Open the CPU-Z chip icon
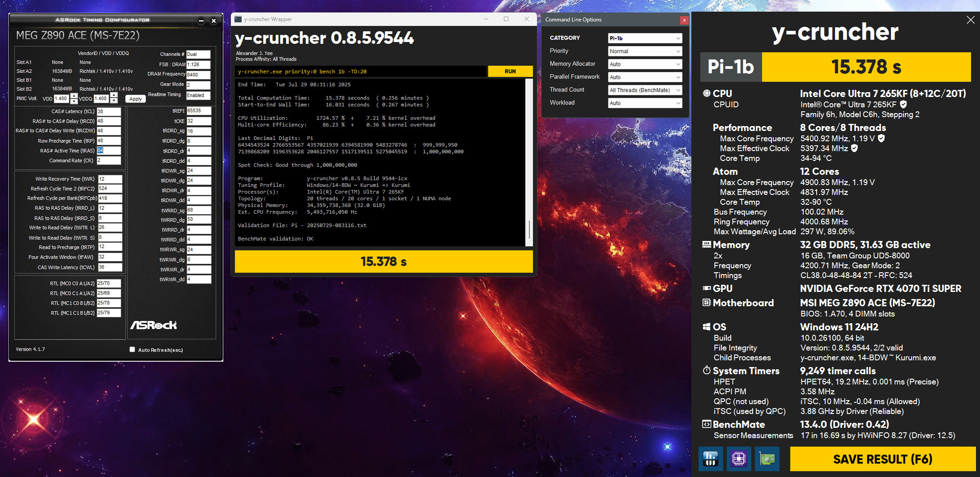The image size is (980, 477). 739,459
